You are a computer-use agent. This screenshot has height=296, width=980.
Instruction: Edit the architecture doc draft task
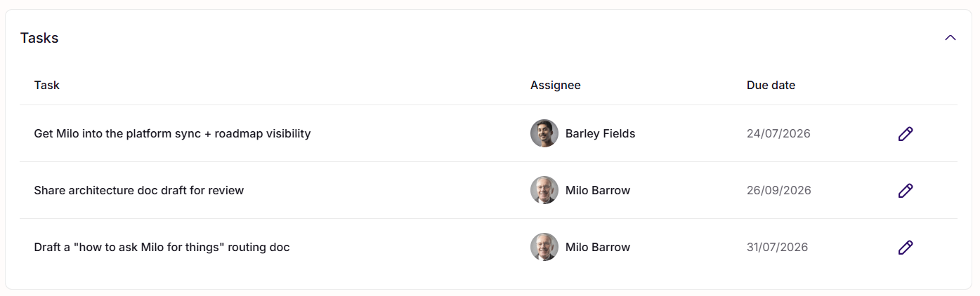pyautogui.click(x=906, y=190)
